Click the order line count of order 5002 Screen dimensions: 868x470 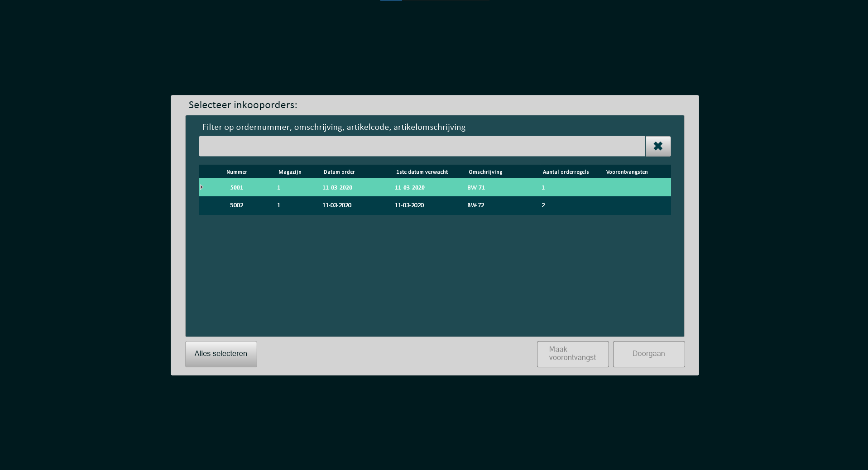[x=543, y=205]
